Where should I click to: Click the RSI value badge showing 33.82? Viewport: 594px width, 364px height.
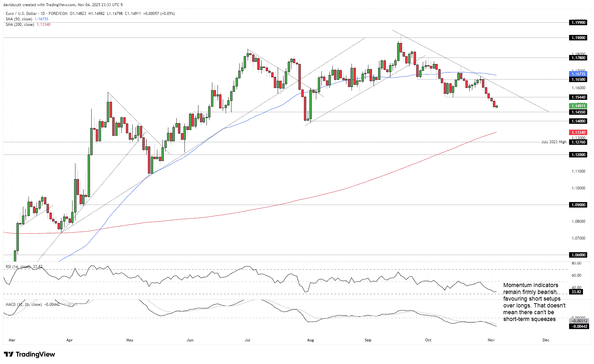[x=577, y=292]
